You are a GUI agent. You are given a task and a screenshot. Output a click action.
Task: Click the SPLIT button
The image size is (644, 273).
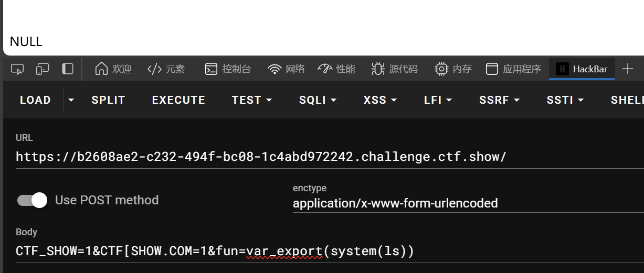click(108, 100)
